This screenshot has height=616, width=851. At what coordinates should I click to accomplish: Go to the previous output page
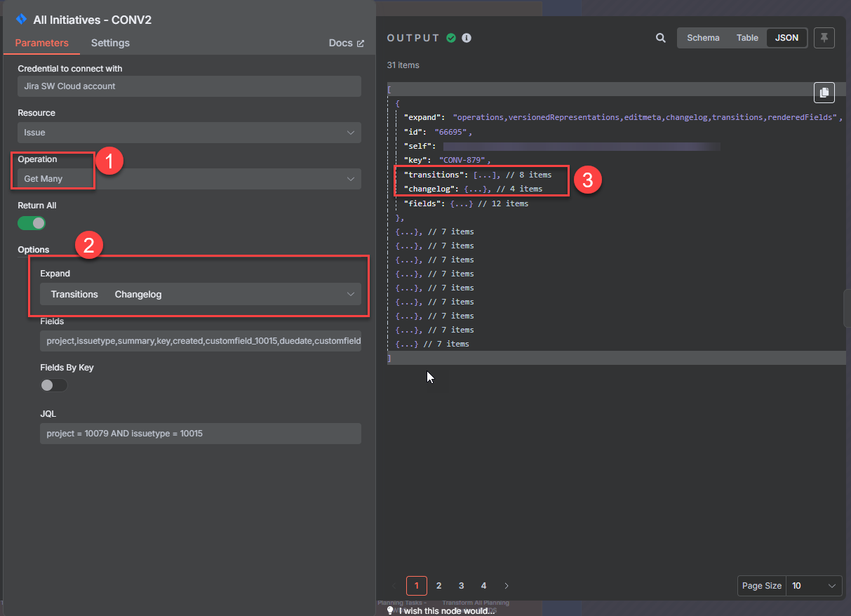394,586
